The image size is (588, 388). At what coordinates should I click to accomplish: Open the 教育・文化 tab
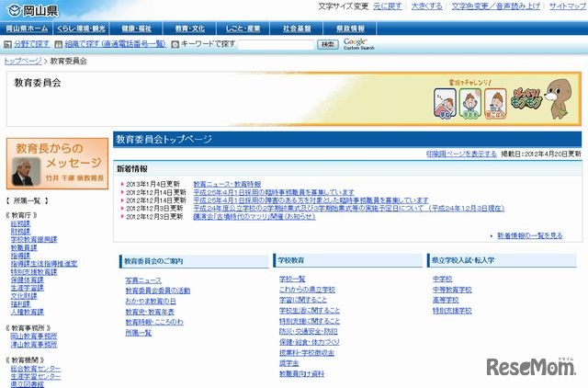click(190, 29)
